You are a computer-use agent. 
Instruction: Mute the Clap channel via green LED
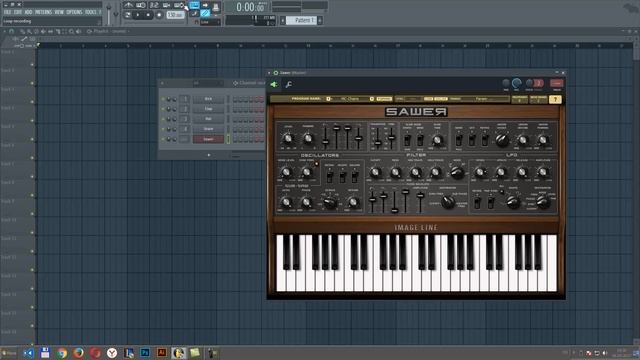[163, 109]
